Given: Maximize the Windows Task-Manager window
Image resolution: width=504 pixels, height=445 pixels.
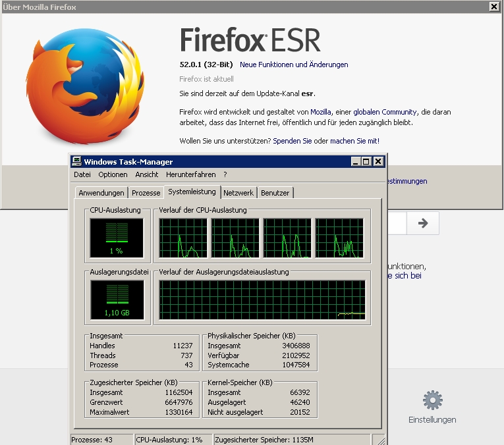Looking at the screenshot, I should click(x=366, y=161).
